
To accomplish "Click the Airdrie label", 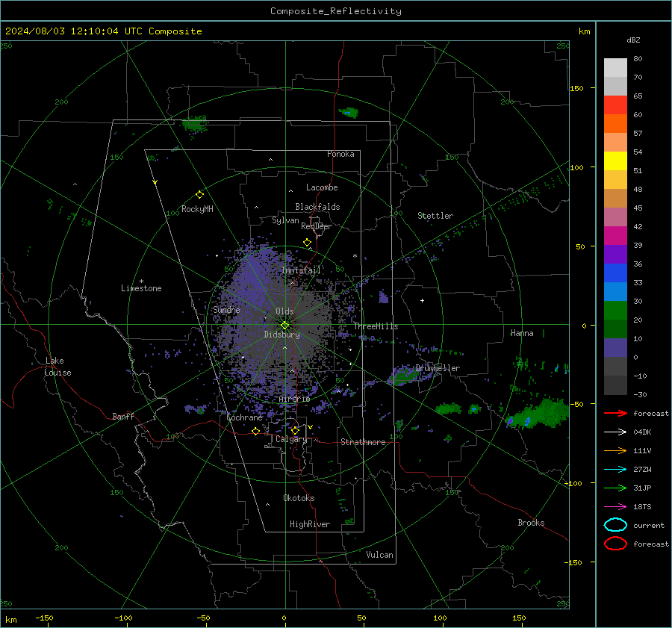I will (x=294, y=399).
